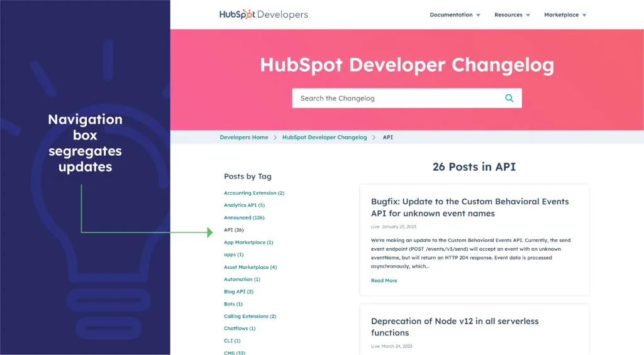Open the Marketplace dropdown menu
644x355 pixels.
coord(565,15)
